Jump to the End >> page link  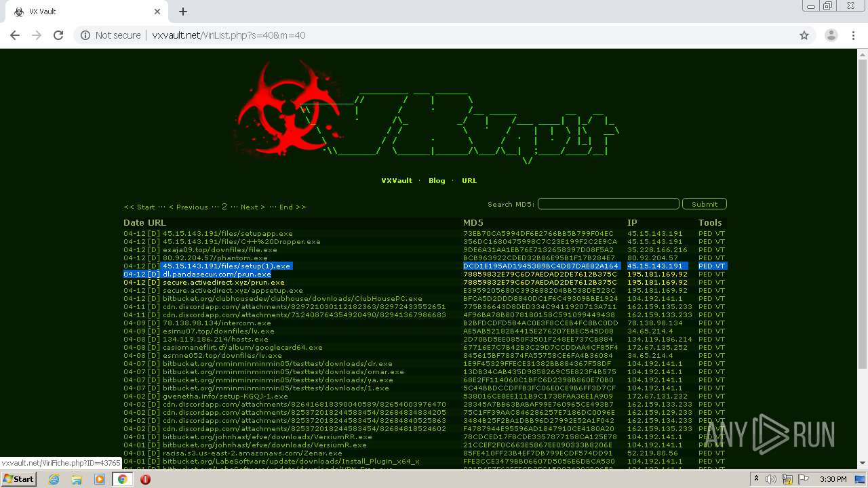292,207
